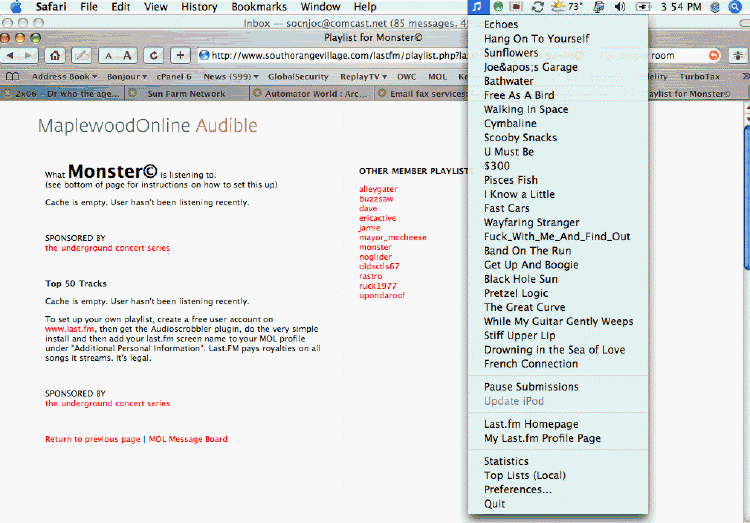Choose Quit in the Audioscrobbler menu
This screenshot has height=523, width=750.
click(558, 504)
